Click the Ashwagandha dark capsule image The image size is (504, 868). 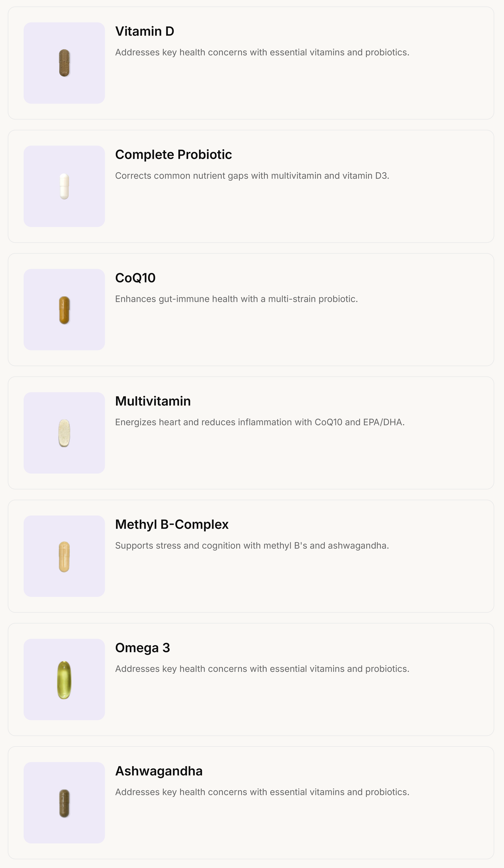click(x=64, y=803)
